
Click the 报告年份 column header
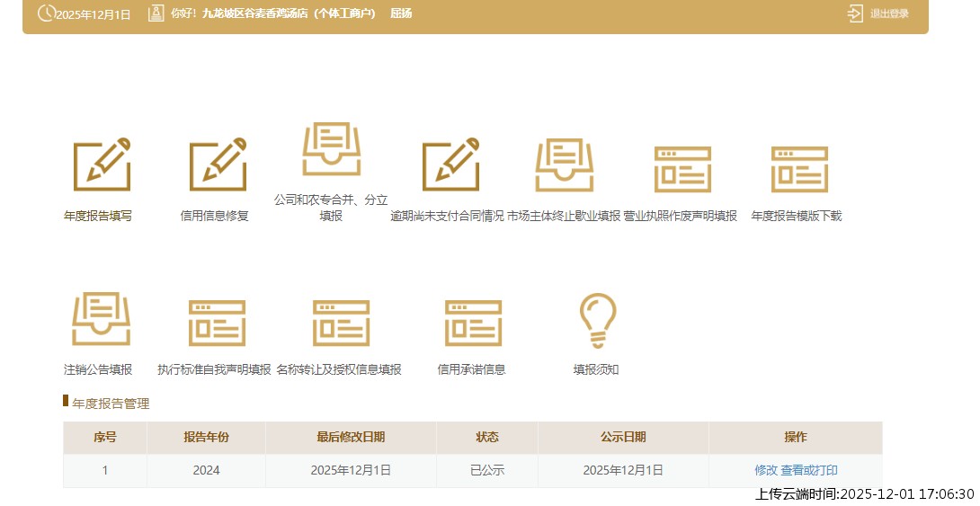(x=206, y=438)
